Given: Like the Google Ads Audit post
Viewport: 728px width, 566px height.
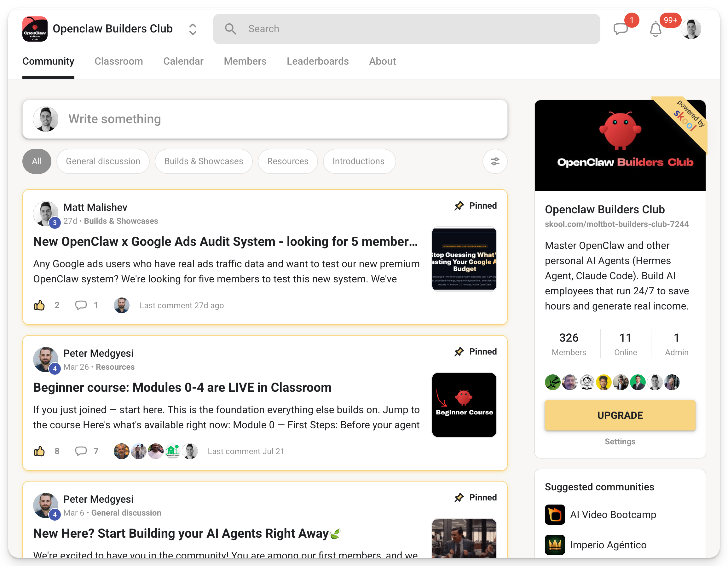Looking at the screenshot, I should (39, 305).
